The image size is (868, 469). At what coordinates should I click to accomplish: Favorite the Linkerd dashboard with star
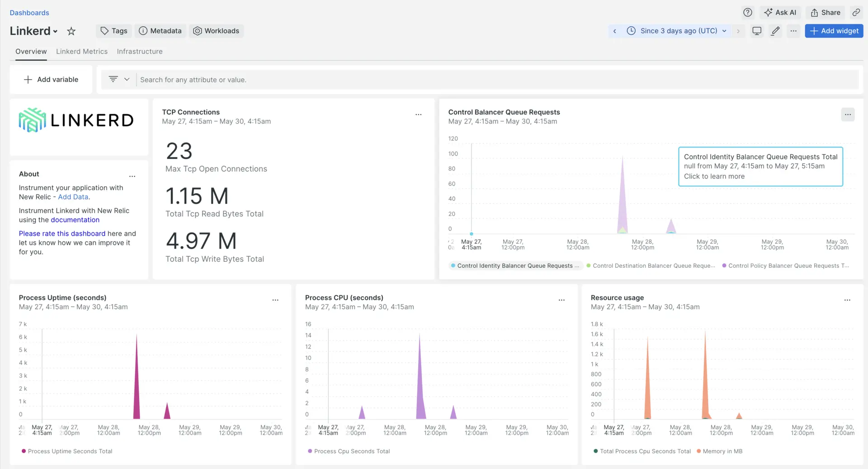pyautogui.click(x=71, y=31)
